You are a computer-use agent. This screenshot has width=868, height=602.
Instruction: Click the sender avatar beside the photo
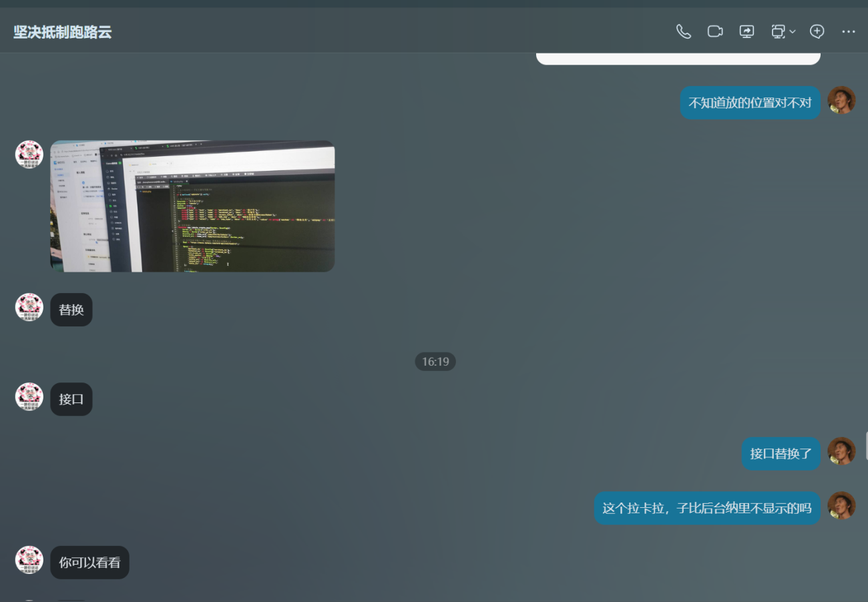point(29,154)
